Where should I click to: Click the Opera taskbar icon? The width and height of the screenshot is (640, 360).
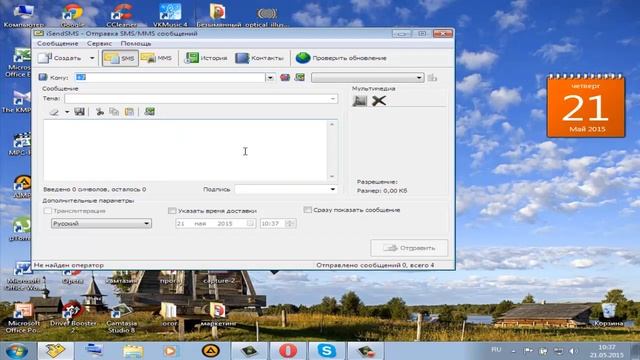pos(288,351)
